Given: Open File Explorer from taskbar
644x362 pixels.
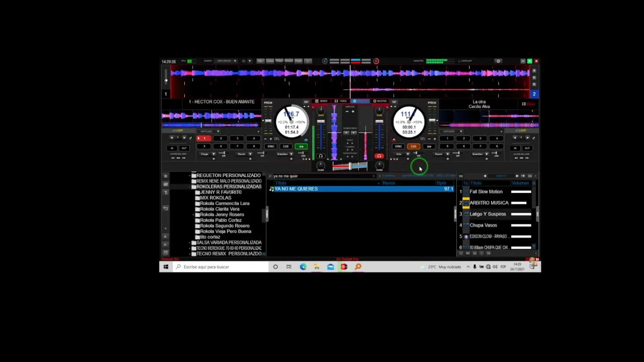Looking at the screenshot, I should (x=316, y=267).
